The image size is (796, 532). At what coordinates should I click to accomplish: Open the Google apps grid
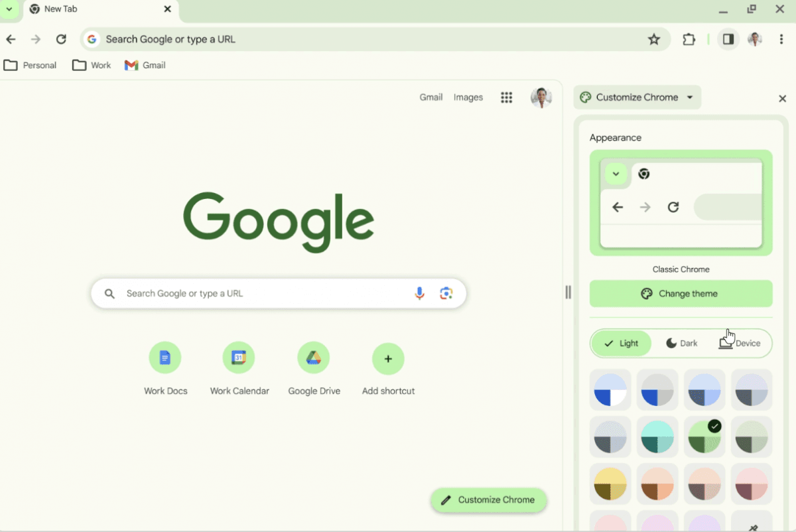pyautogui.click(x=507, y=98)
